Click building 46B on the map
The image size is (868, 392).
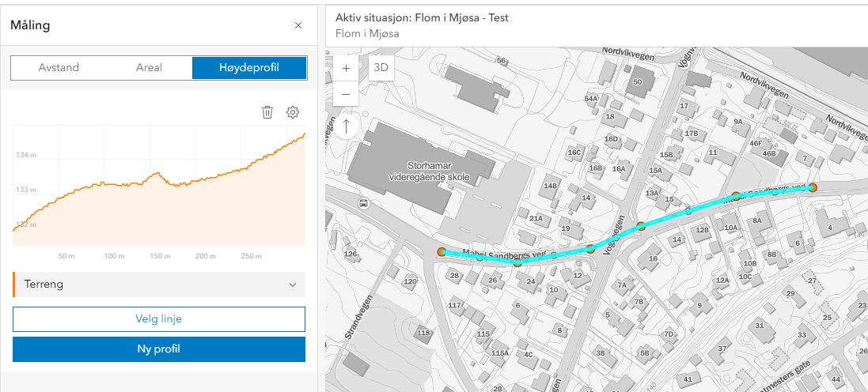[x=769, y=153]
